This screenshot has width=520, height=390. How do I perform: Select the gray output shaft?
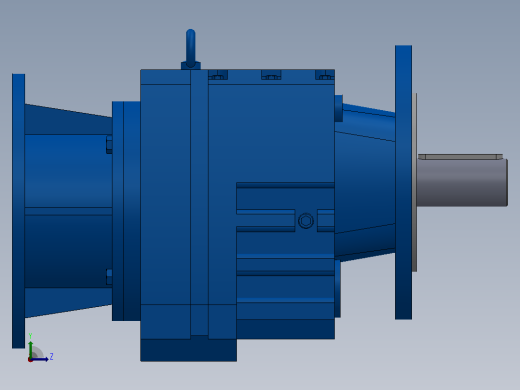click(x=462, y=183)
